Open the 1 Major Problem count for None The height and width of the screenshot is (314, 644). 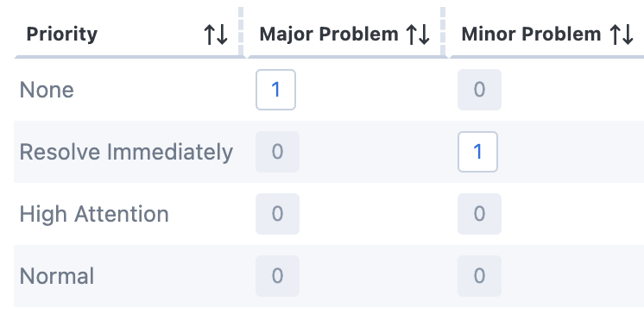(275, 90)
